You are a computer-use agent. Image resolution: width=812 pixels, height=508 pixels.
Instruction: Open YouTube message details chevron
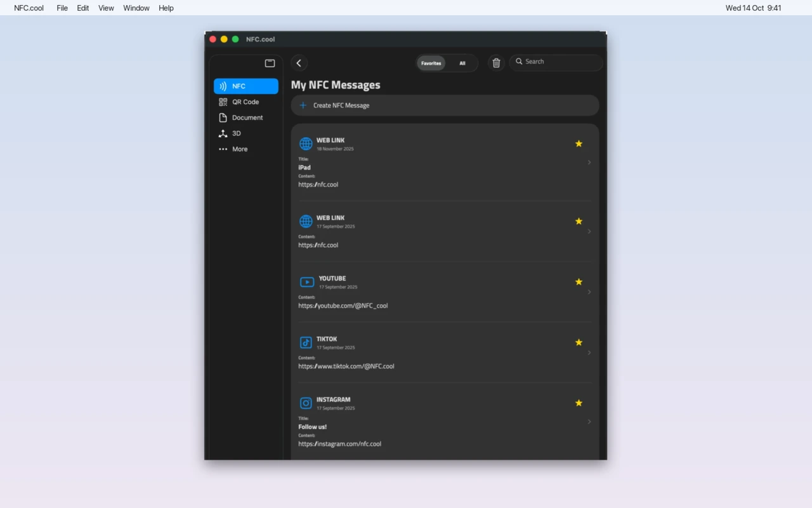[x=589, y=292]
